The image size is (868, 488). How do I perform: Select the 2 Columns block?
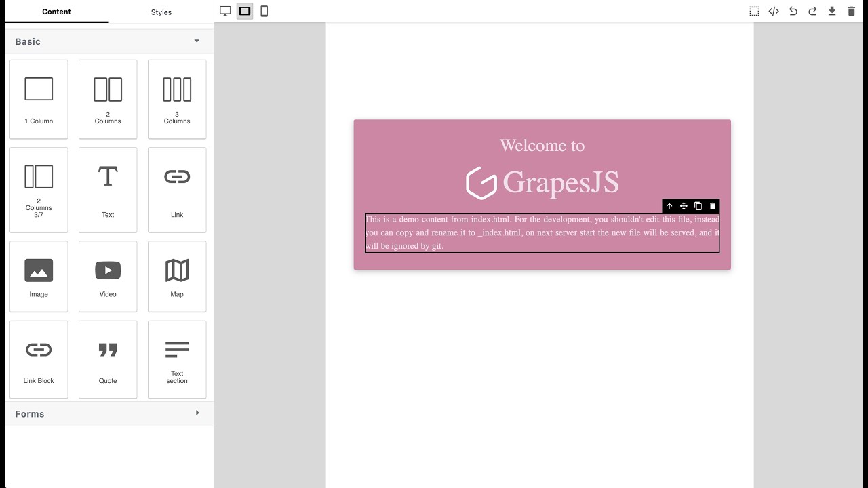pyautogui.click(x=108, y=99)
